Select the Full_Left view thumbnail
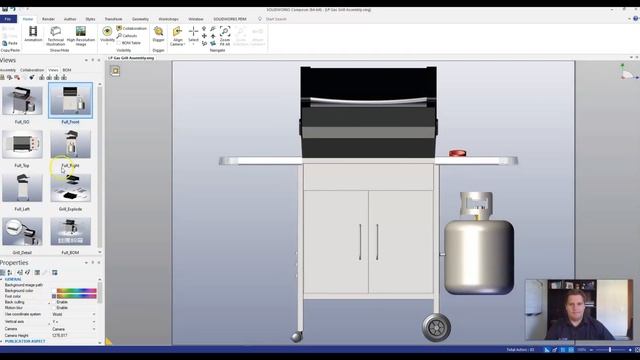This screenshot has width=640, height=360. [x=22, y=188]
